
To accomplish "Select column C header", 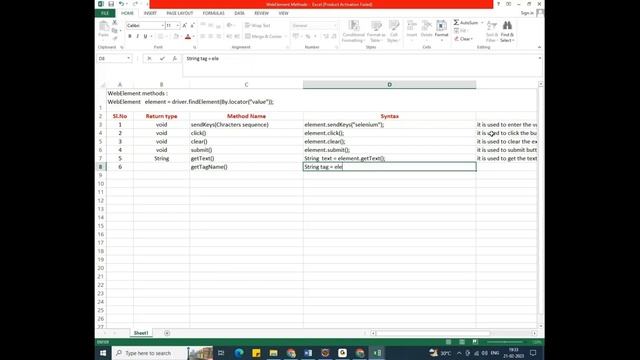I will pyautogui.click(x=246, y=84).
